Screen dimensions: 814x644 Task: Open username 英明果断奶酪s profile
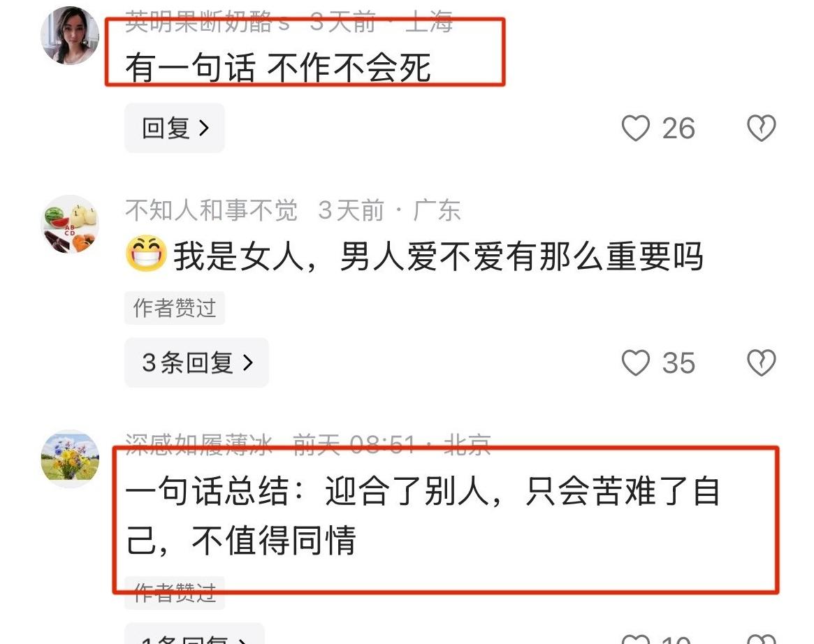click(208, 22)
